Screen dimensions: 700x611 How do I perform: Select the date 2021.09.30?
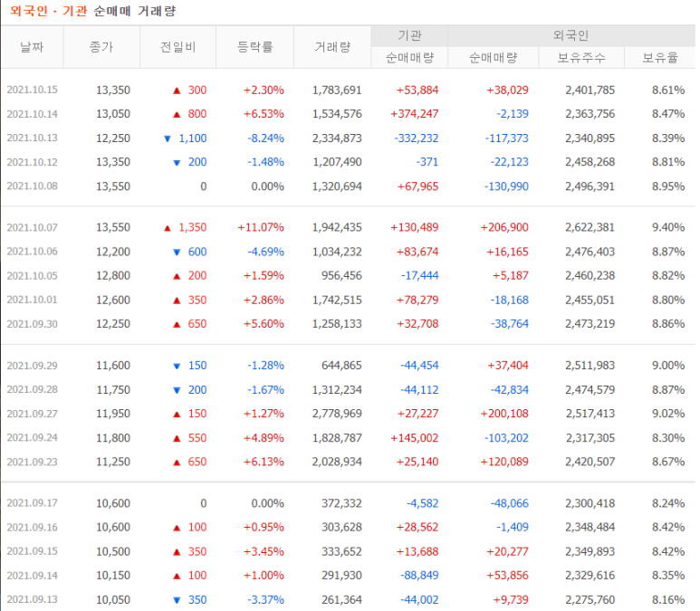pyautogui.click(x=32, y=324)
